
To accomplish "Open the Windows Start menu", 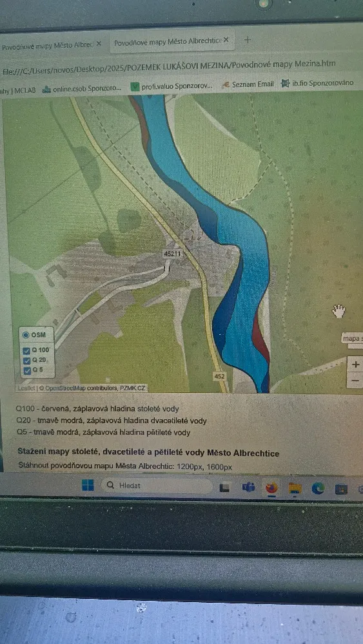I will (x=88, y=485).
